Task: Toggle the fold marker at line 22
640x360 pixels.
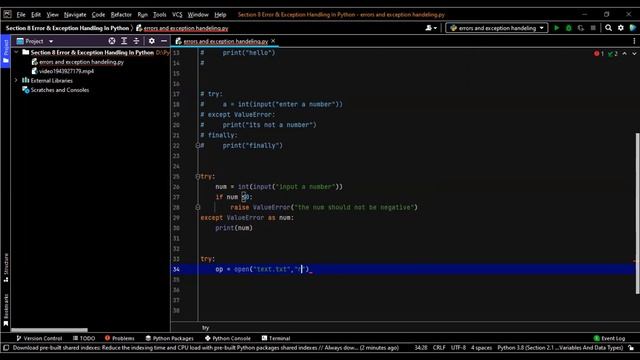Action: (x=198, y=146)
